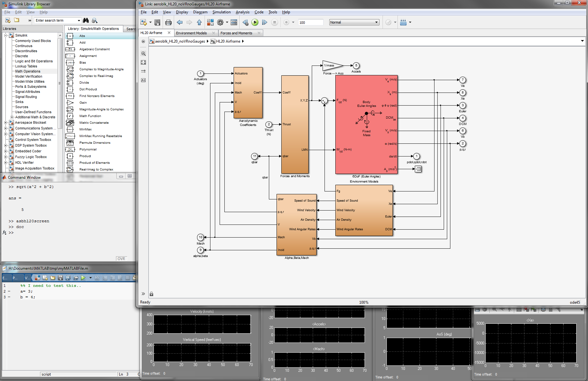This screenshot has height=381, width=588.
Task: Expand the Aerospace Blockset tree node
Action: click(x=6, y=122)
